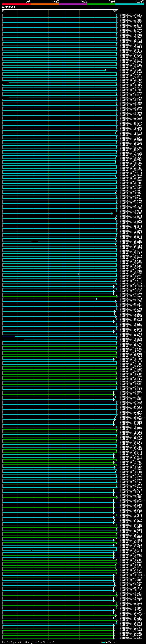Select hit UniRef100_Q9SSV9

point(131,223)
